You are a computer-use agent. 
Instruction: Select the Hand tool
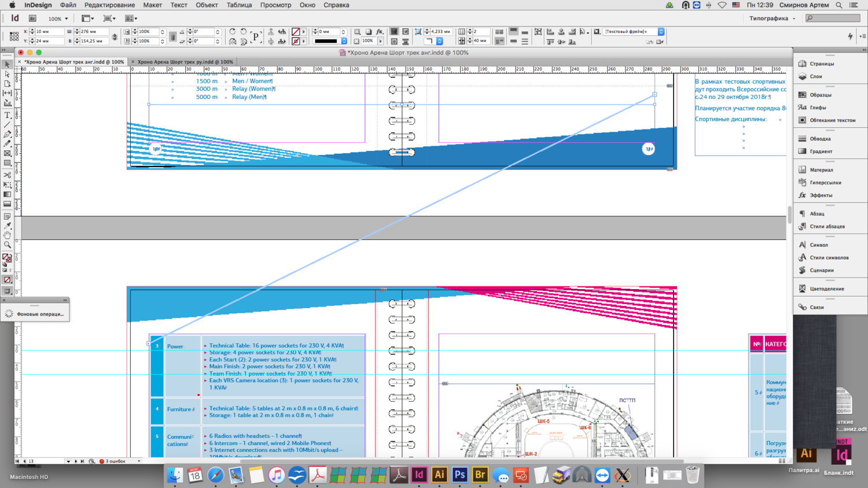point(8,235)
